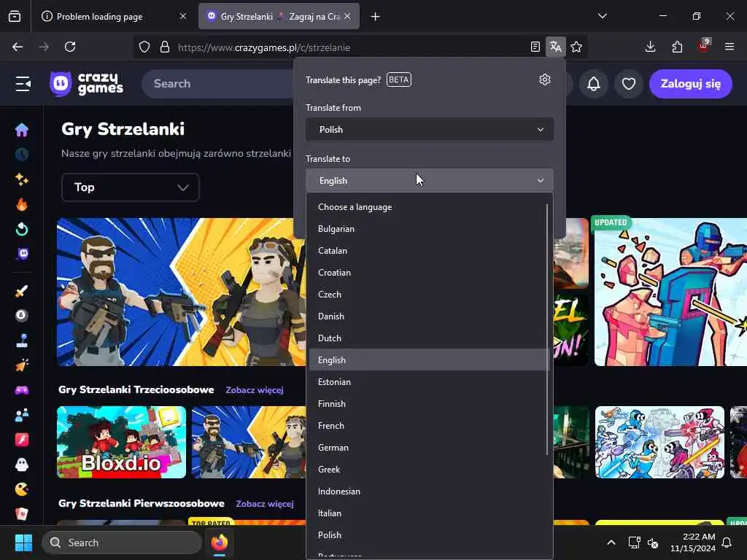This screenshot has width=747, height=560.
Task: Toggle the CrazyGames sidebar menu
Action: coord(23,84)
